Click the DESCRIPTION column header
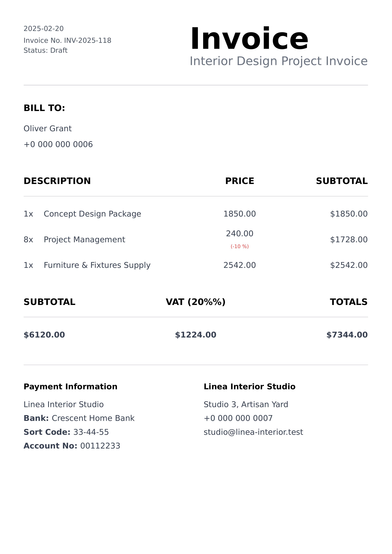Screen dimensions: 392x554 [x=57, y=181]
